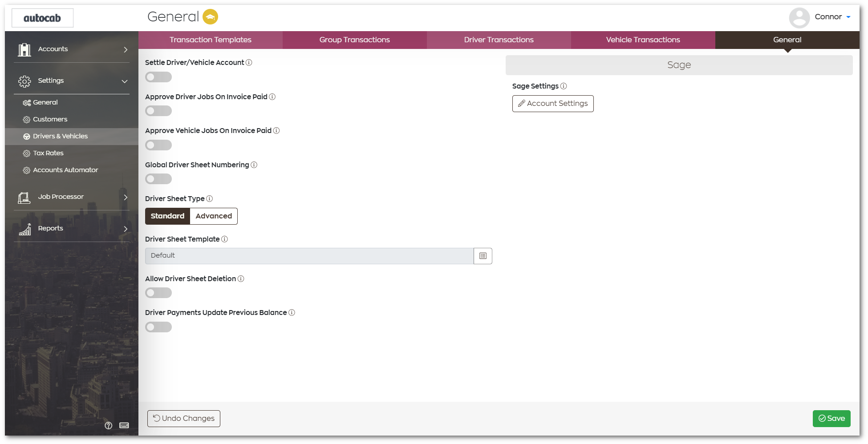Select the General tab
This screenshot has width=868, height=444.
787,40
